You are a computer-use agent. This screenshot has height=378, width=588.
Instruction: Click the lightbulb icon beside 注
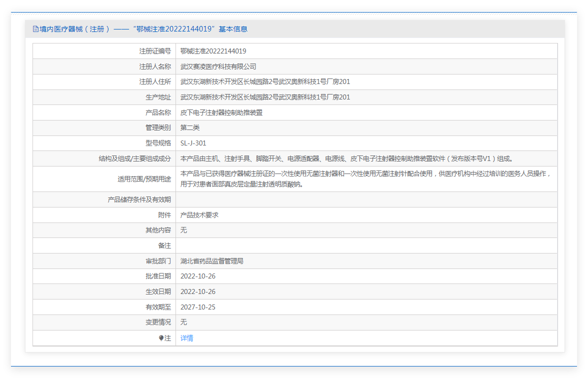pos(161,338)
